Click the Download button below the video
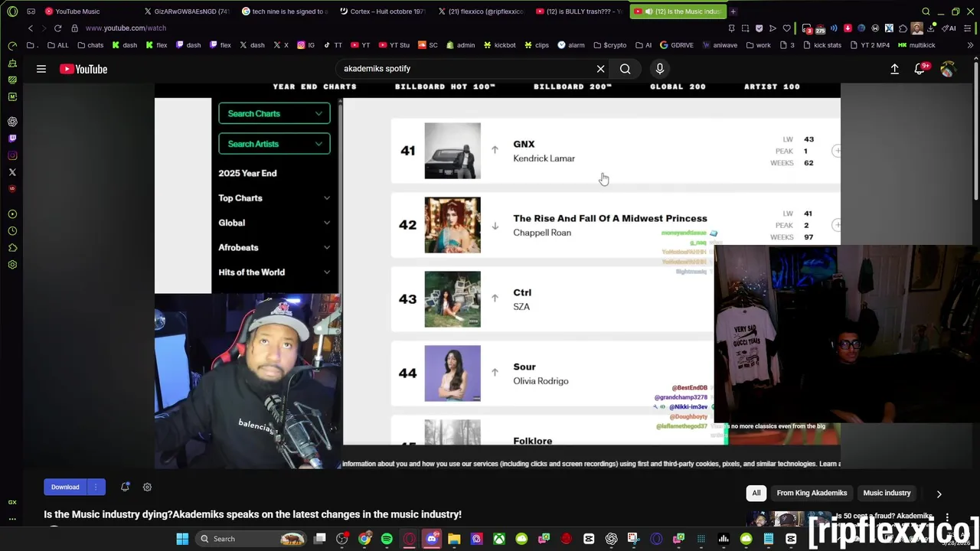980x551 pixels. click(x=65, y=487)
